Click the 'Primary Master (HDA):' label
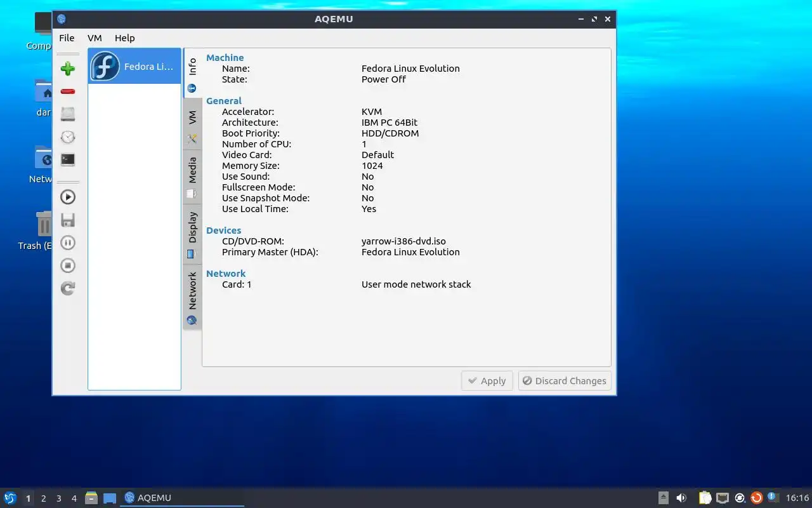Image resolution: width=812 pixels, height=508 pixels. click(270, 252)
